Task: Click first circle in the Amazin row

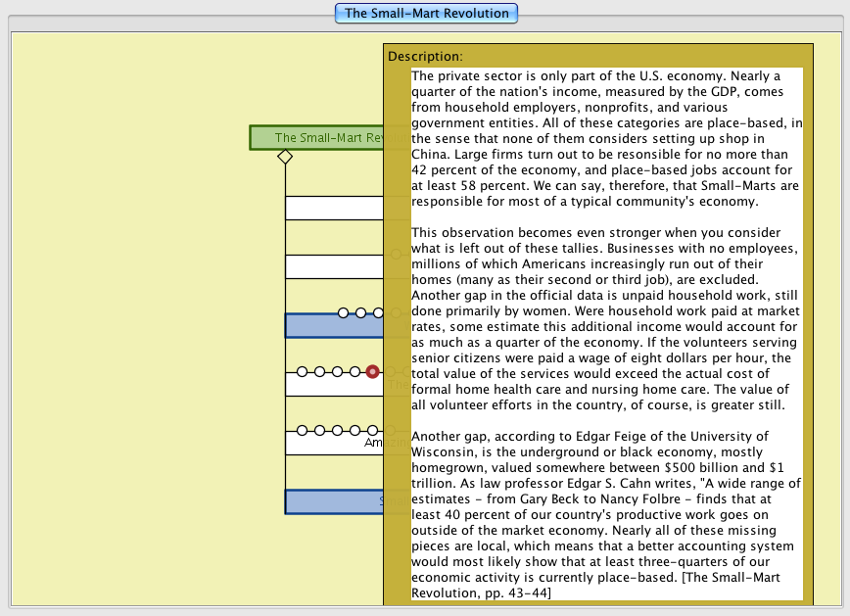Action: coord(302,431)
